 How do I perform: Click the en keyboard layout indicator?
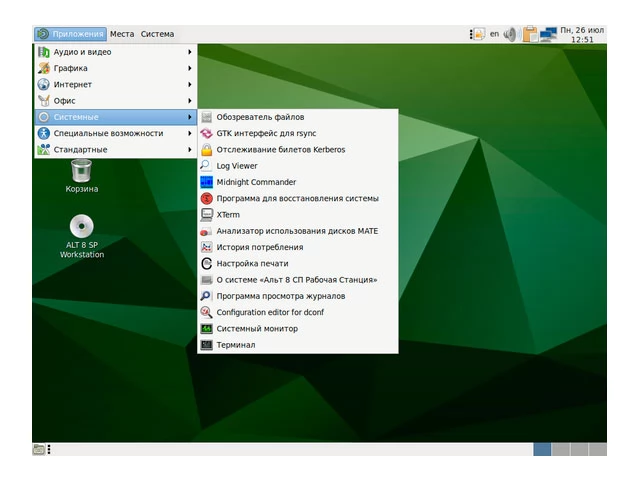[x=494, y=34]
